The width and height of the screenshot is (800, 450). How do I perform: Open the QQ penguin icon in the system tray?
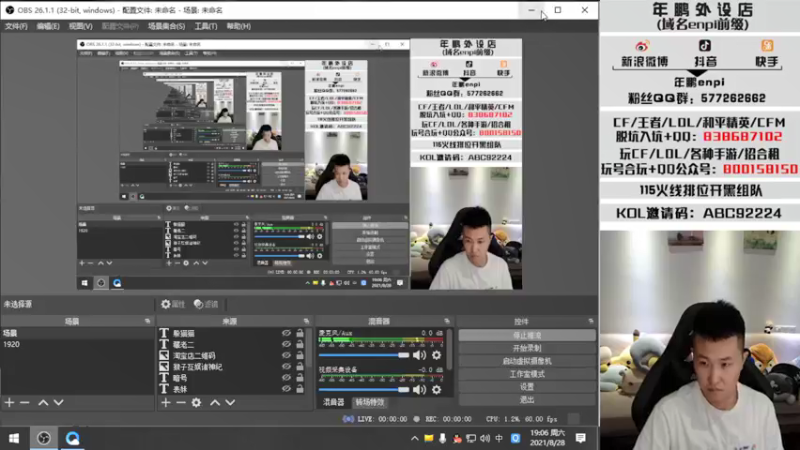457,438
